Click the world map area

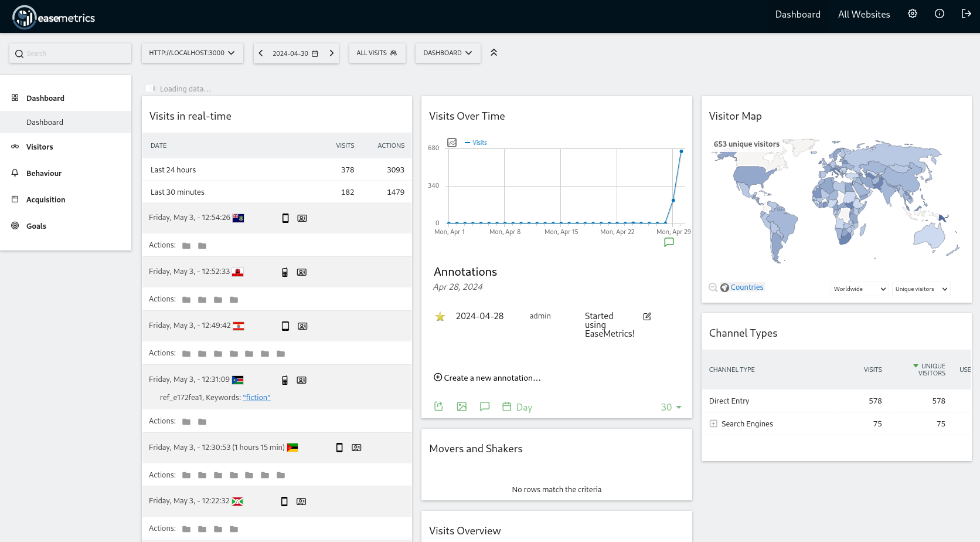point(836,201)
